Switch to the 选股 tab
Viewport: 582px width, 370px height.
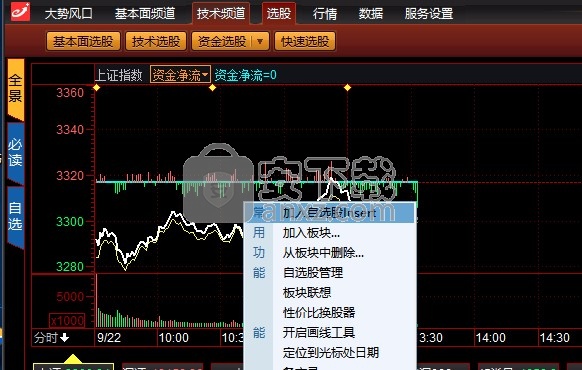tap(279, 13)
